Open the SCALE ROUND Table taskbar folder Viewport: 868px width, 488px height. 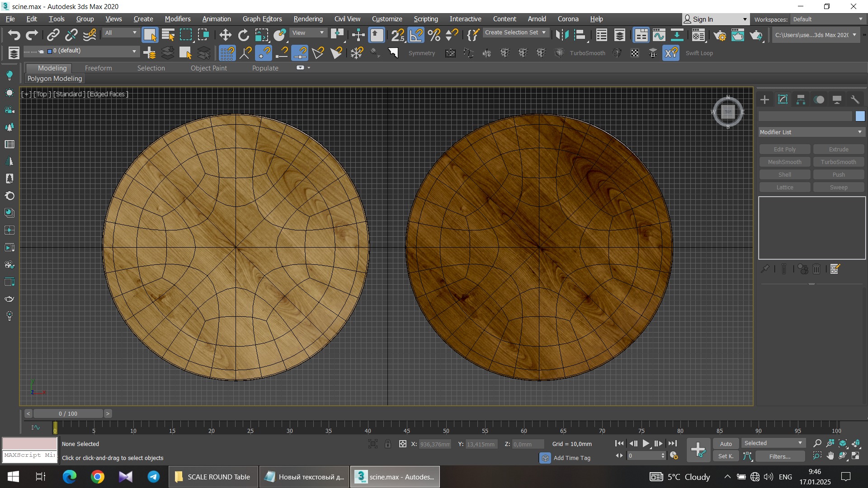click(x=213, y=477)
